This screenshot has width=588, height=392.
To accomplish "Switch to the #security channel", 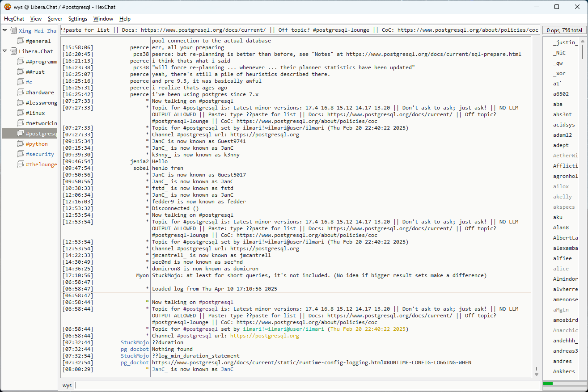I will click(39, 154).
